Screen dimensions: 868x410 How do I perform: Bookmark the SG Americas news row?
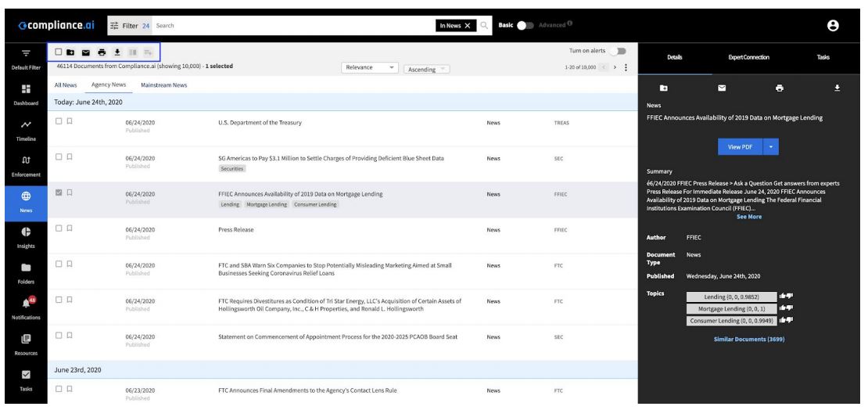click(70, 156)
